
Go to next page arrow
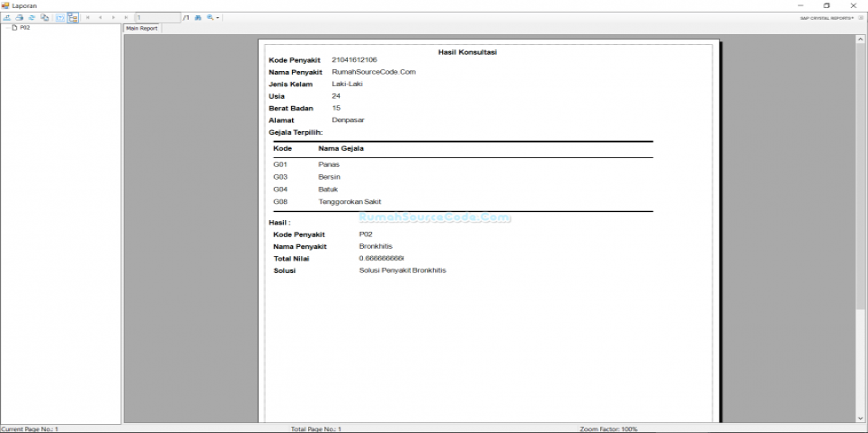tap(113, 17)
